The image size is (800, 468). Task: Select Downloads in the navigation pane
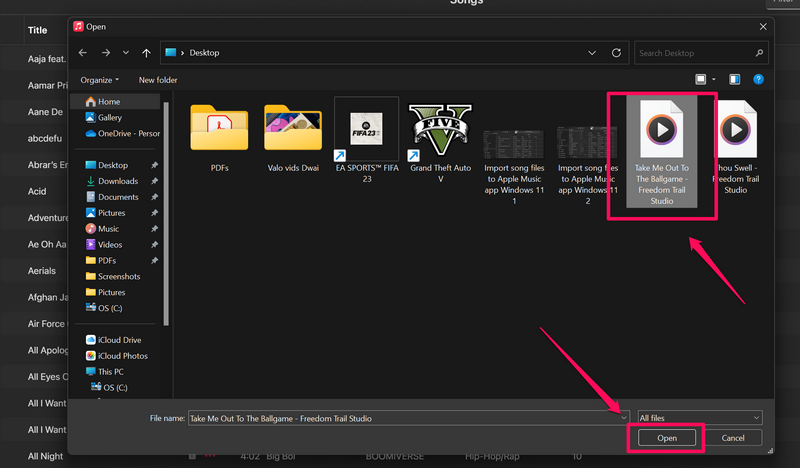tap(117, 181)
